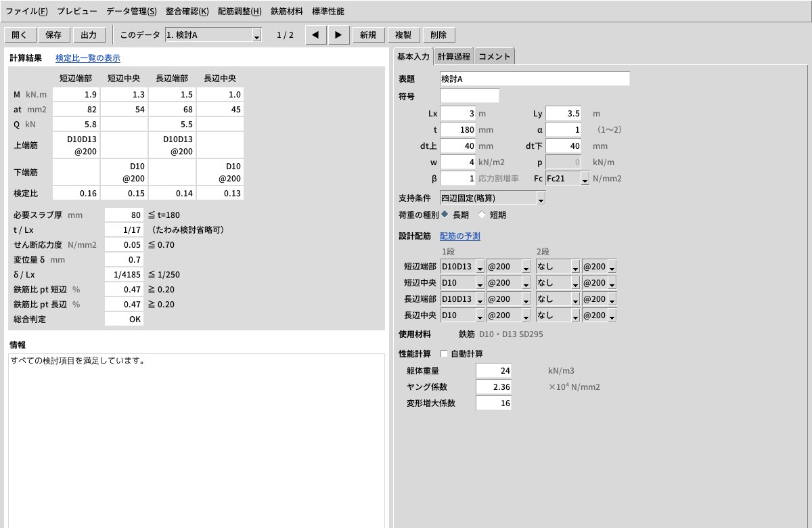Open the 配筋調整(H) menu
812x528 pixels.
(x=240, y=12)
